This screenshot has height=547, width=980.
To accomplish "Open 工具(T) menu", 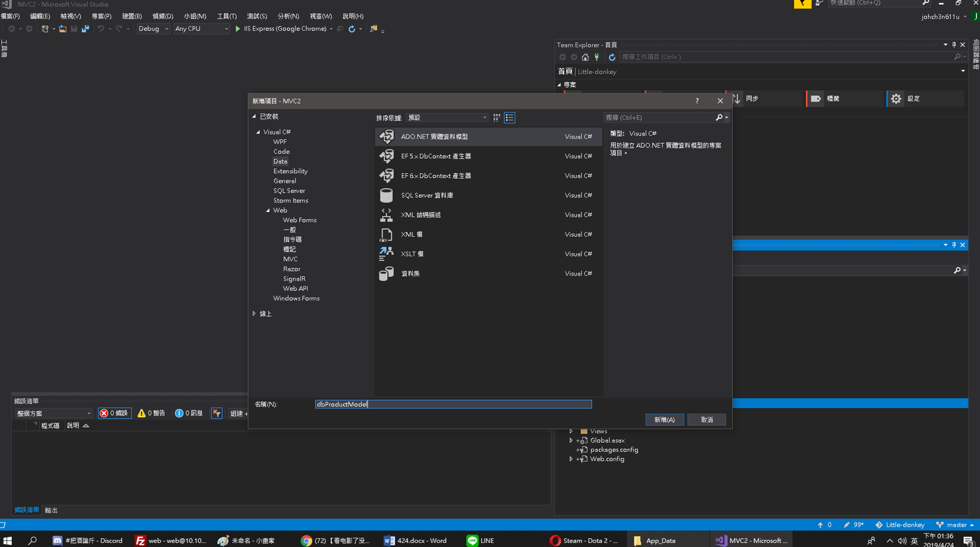I will click(226, 16).
